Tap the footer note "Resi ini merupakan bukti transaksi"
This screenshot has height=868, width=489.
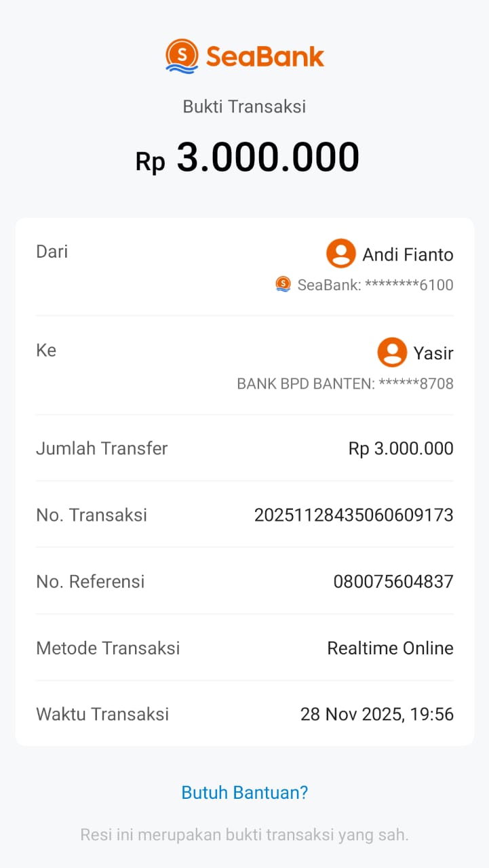coord(244,834)
